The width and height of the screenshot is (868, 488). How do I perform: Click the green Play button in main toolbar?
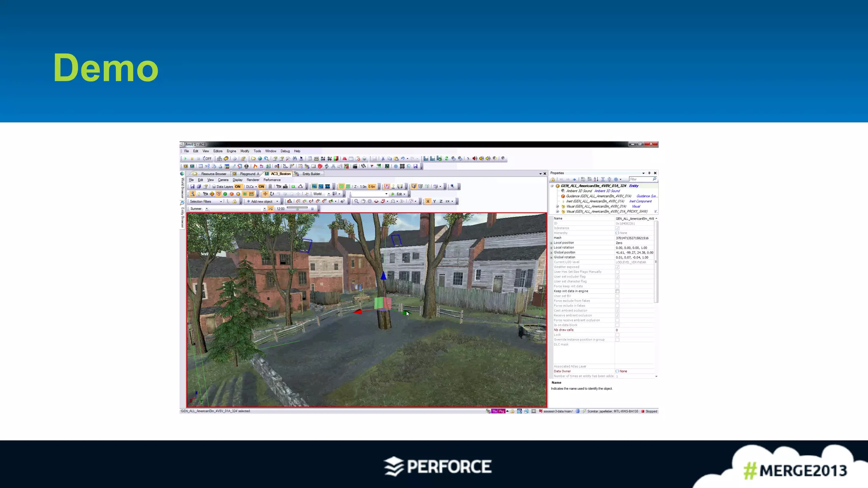(185, 158)
